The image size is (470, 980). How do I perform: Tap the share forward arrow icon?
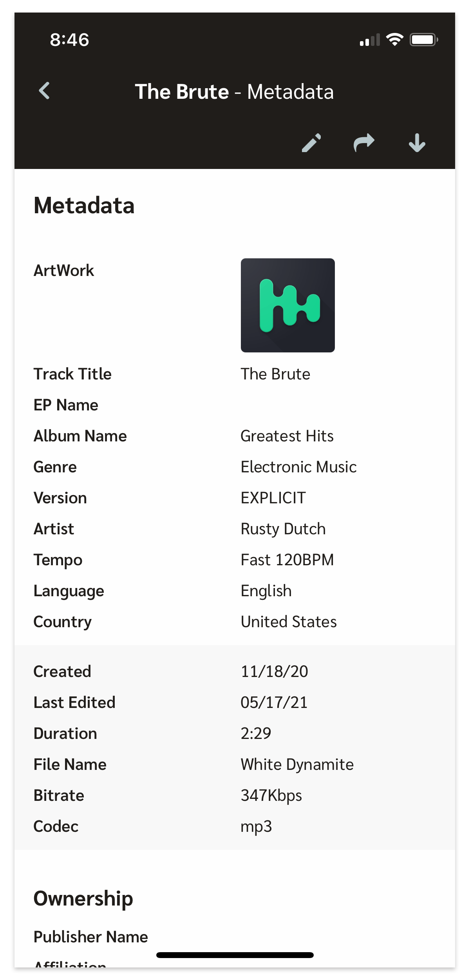(364, 143)
